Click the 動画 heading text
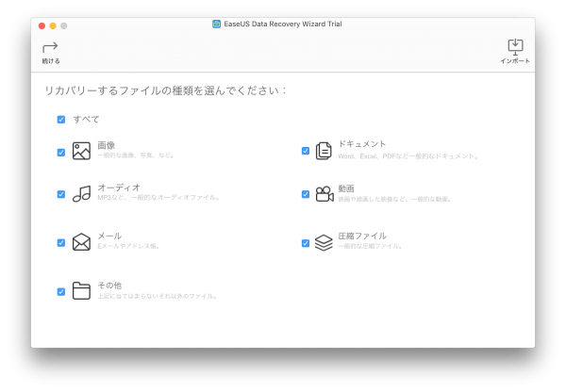The height and width of the screenshot is (392, 566). point(346,188)
